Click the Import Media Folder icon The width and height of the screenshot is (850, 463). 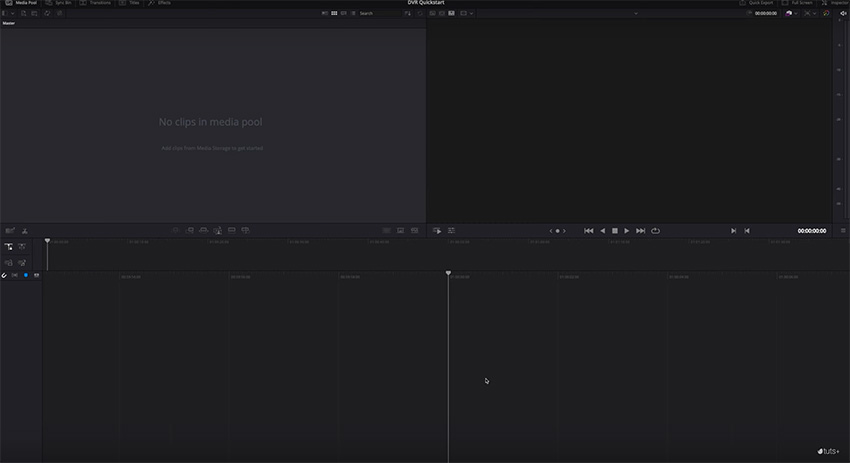click(x=34, y=13)
